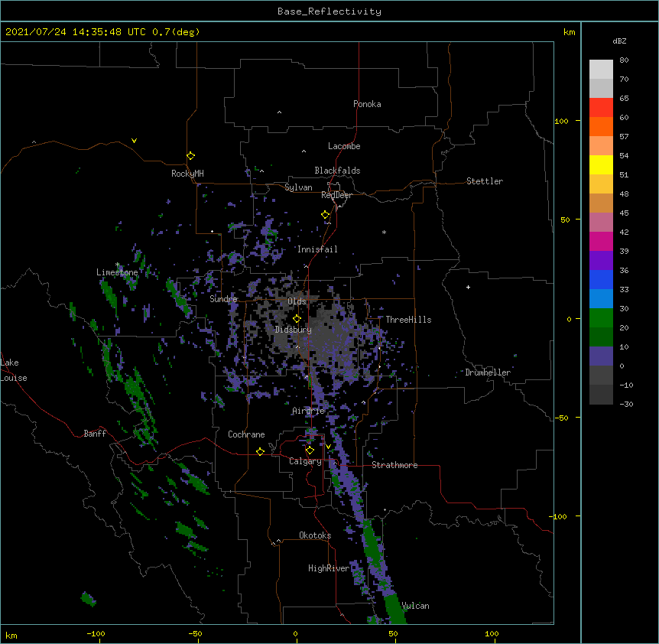Click the Sylvan label on map
Screen dimensions: 659x644
(x=298, y=187)
